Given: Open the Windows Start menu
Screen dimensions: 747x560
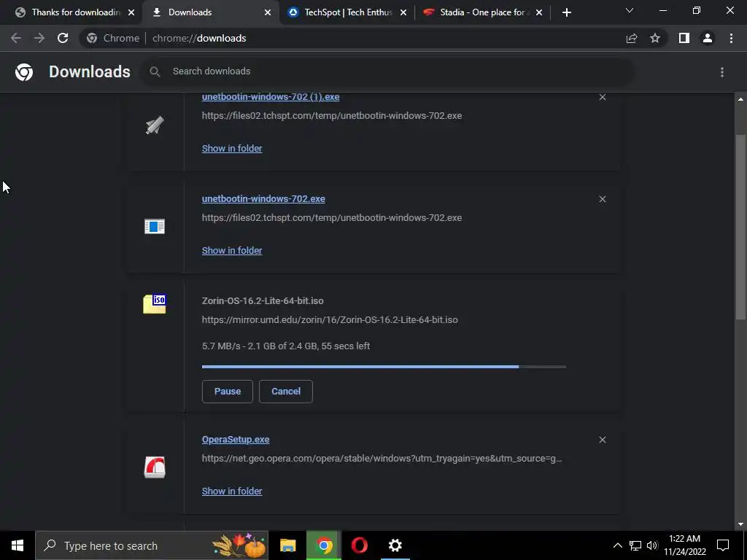Looking at the screenshot, I should [18, 545].
